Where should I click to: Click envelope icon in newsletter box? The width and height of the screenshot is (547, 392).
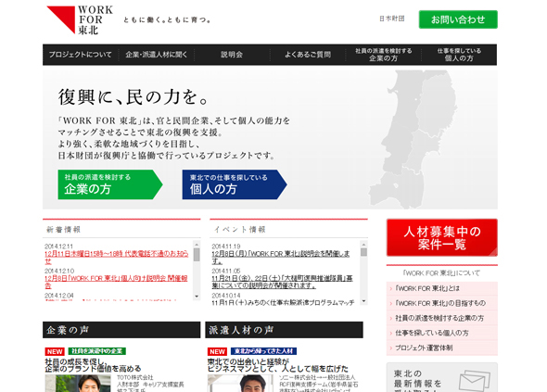475,381
